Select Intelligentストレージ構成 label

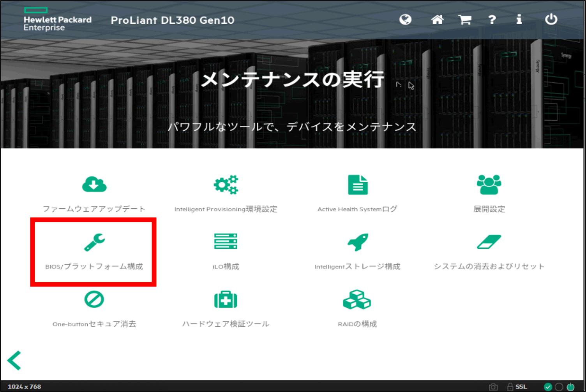coord(357,267)
